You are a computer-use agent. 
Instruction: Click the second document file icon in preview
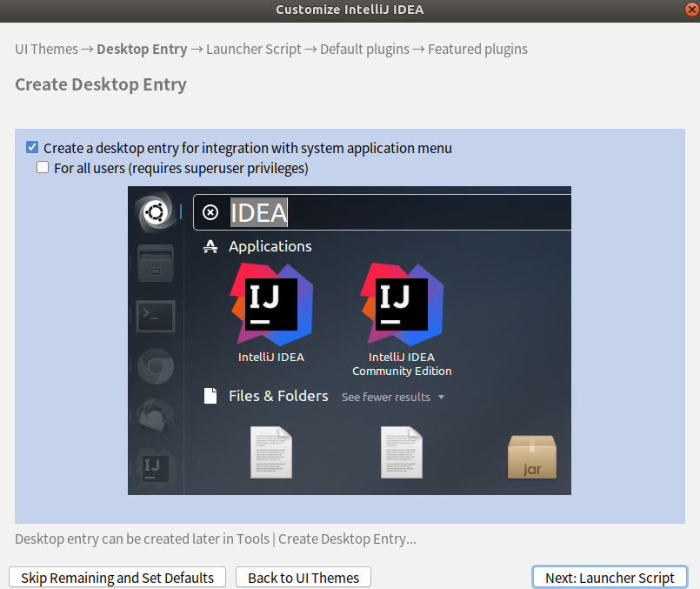[402, 452]
